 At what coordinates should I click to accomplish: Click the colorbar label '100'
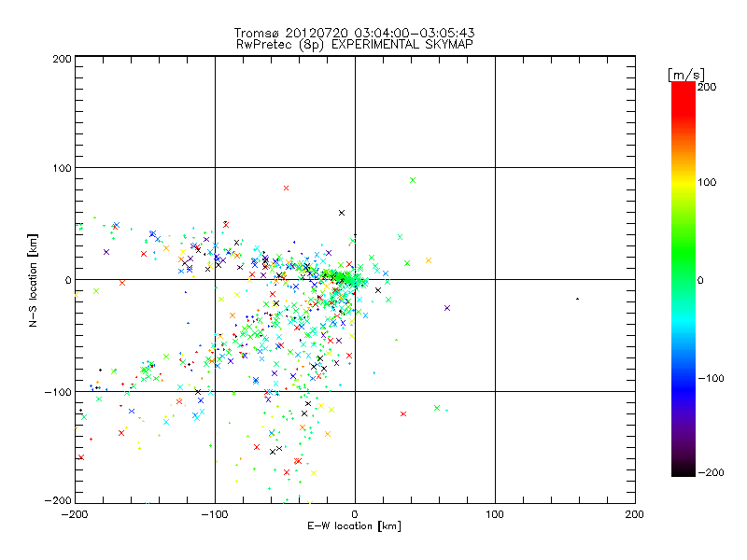[707, 182]
